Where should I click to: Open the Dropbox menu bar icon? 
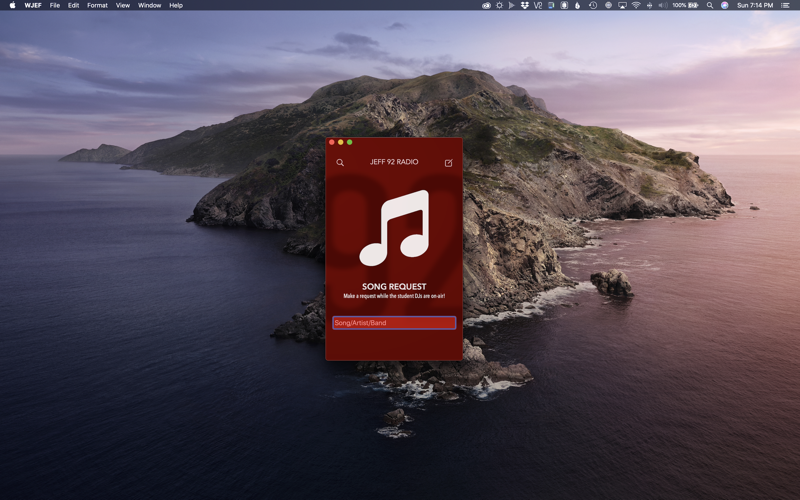pyautogui.click(x=525, y=5)
